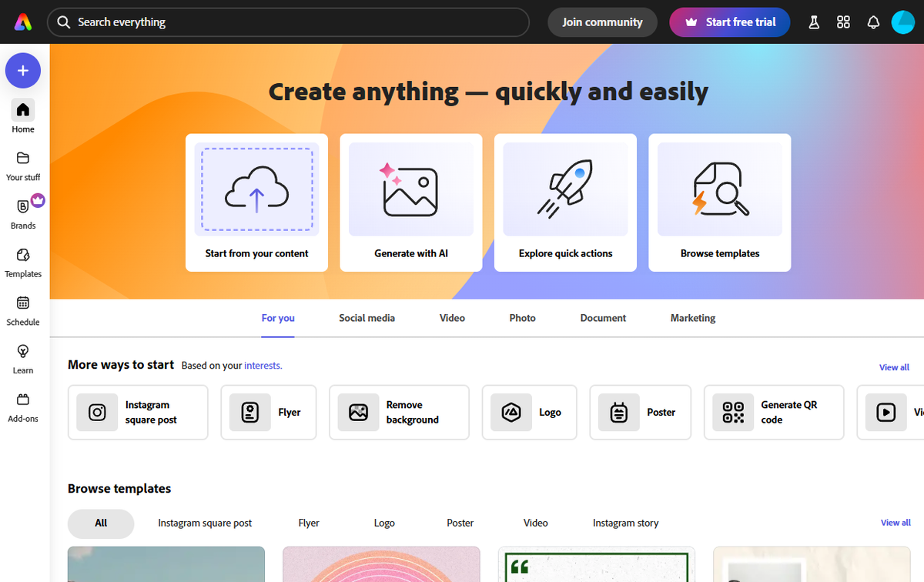Click the Instagram square post icon
The image size is (924, 582).
(97, 413)
